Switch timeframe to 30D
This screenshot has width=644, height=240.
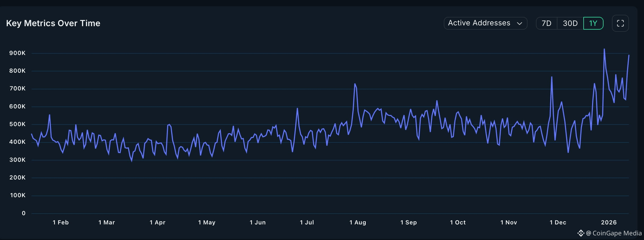pyautogui.click(x=570, y=23)
